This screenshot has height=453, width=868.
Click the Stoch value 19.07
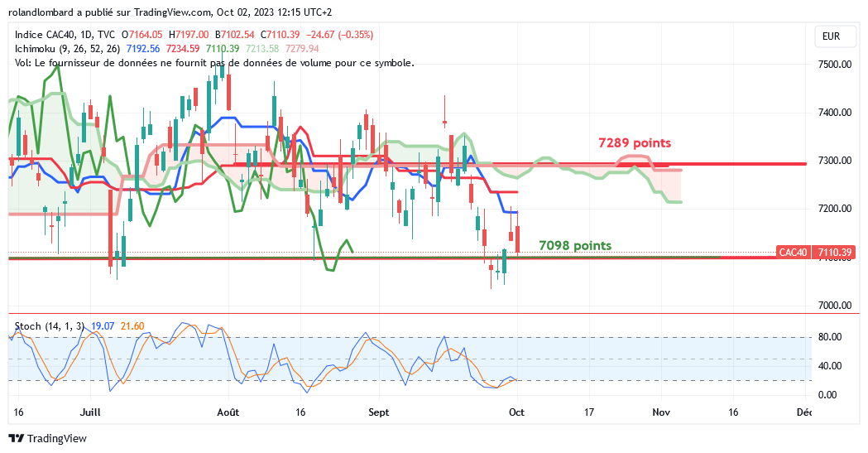coord(103,326)
